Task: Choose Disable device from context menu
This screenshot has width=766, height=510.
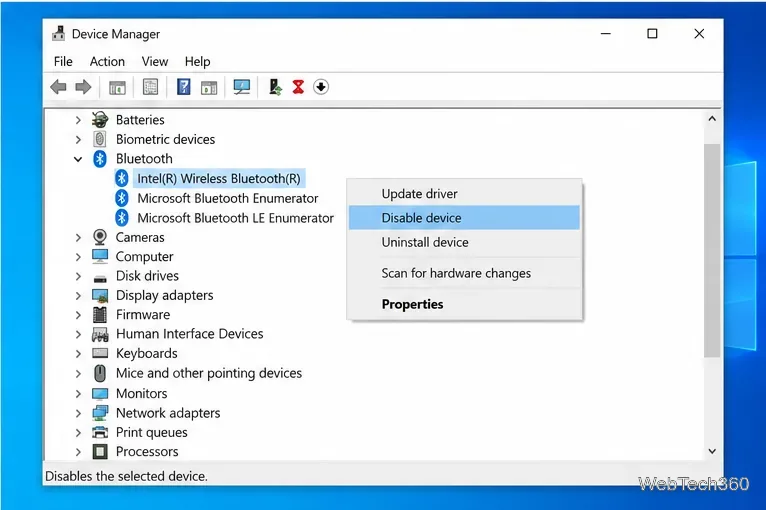Action: [464, 218]
